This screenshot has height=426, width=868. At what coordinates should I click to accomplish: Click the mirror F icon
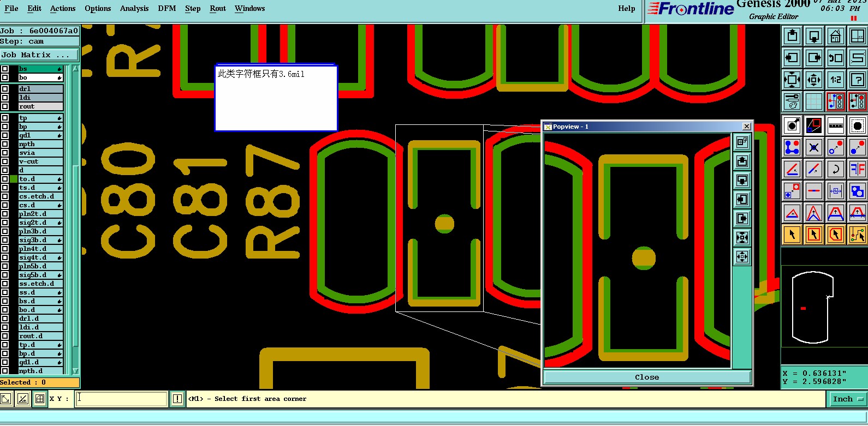point(858,169)
